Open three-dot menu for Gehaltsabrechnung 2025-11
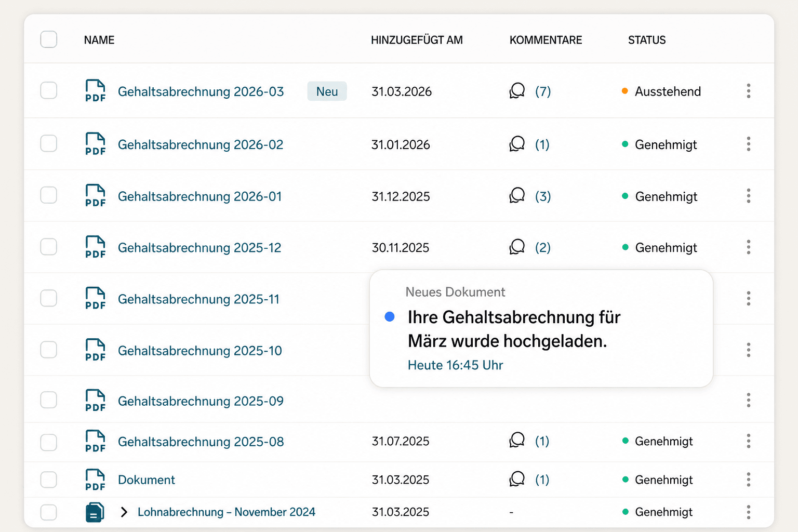 (x=749, y=298)
